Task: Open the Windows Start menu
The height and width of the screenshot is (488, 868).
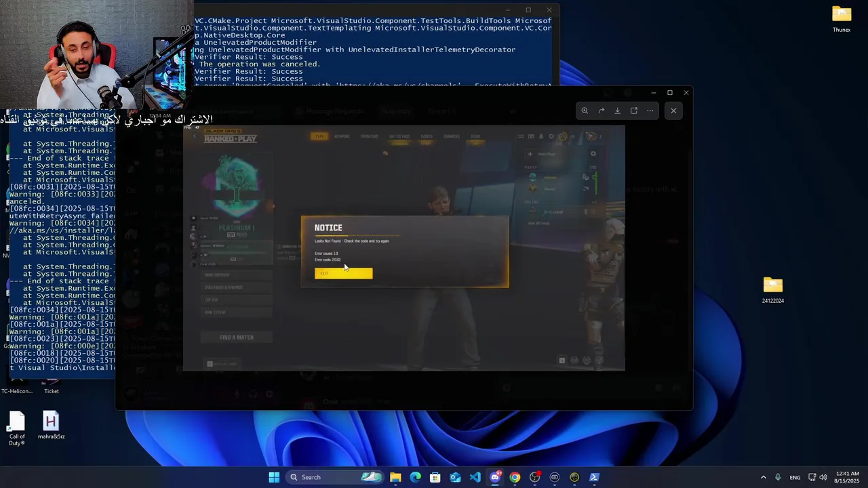Action: coord(274,477)
